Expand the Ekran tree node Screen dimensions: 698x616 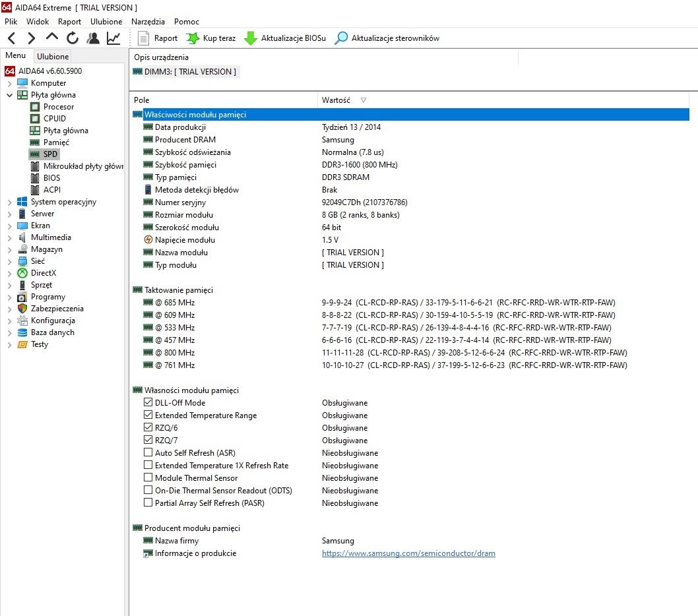[9, 226]
